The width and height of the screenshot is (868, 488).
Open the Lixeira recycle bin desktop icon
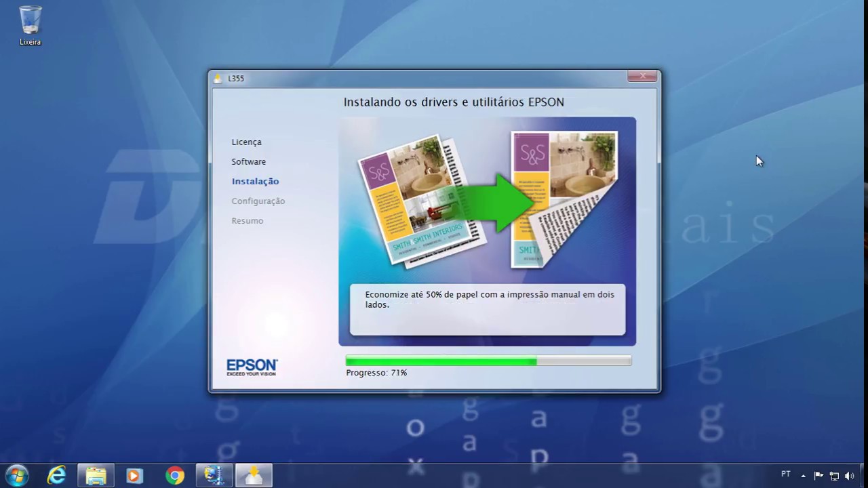click(30, 26)
